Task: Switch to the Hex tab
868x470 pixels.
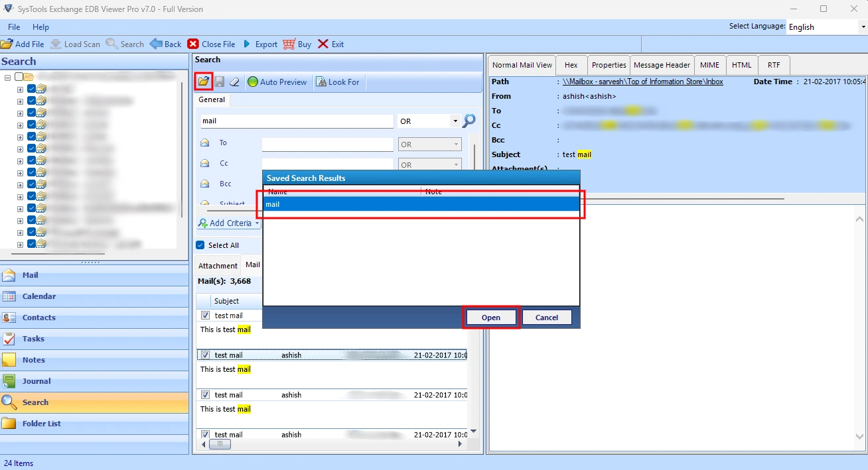Action: coord(571,65)
